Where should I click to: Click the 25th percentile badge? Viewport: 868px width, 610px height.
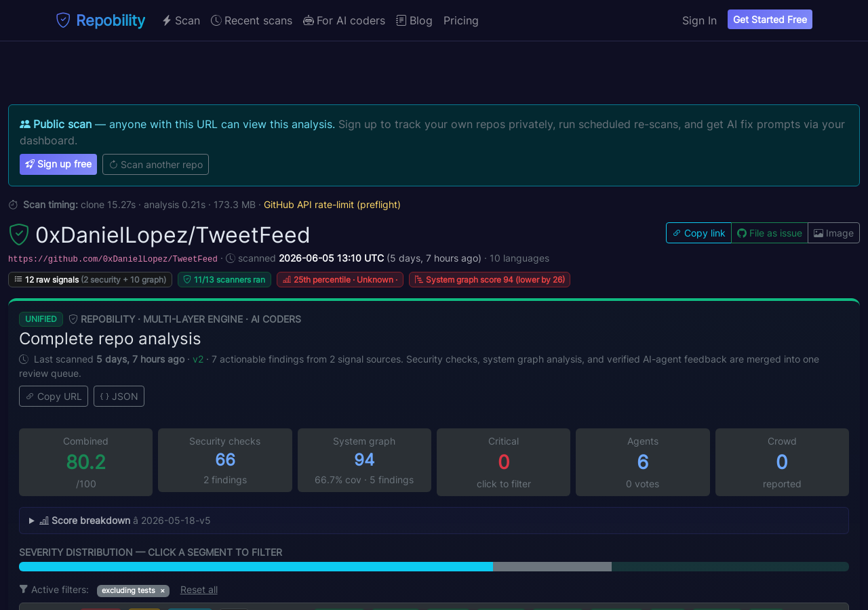(340, 279)
